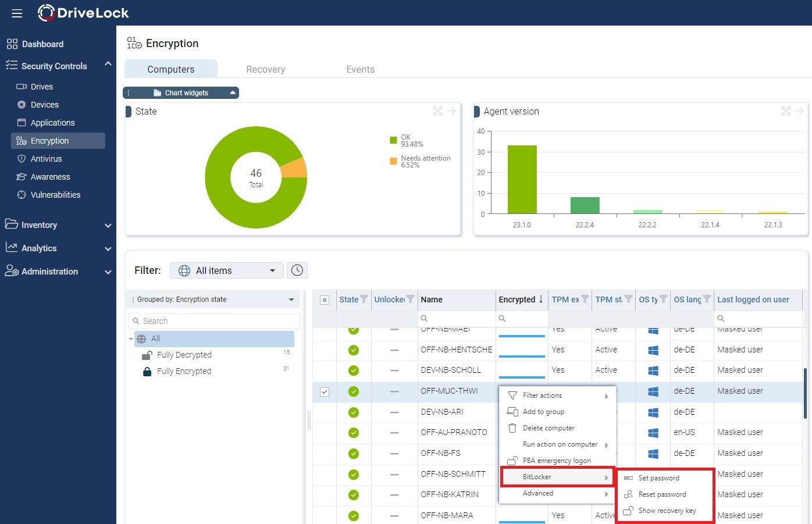Viewport: 812px width, 524px height.
Task: Sort by the Name column header
Action: [432, 300]
